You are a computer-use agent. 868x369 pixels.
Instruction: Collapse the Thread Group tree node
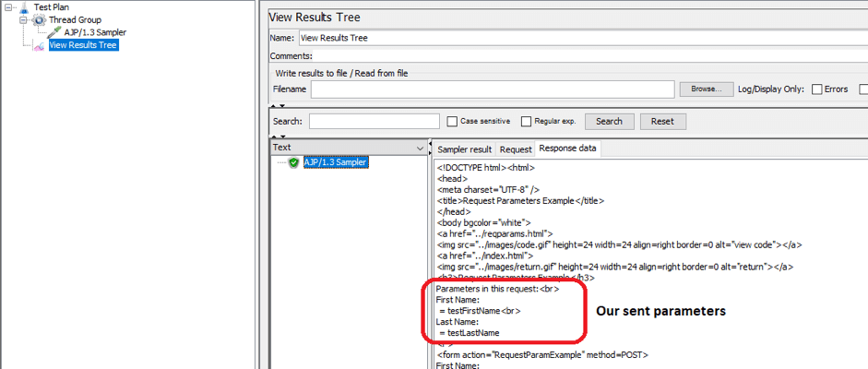pos(24,19)
